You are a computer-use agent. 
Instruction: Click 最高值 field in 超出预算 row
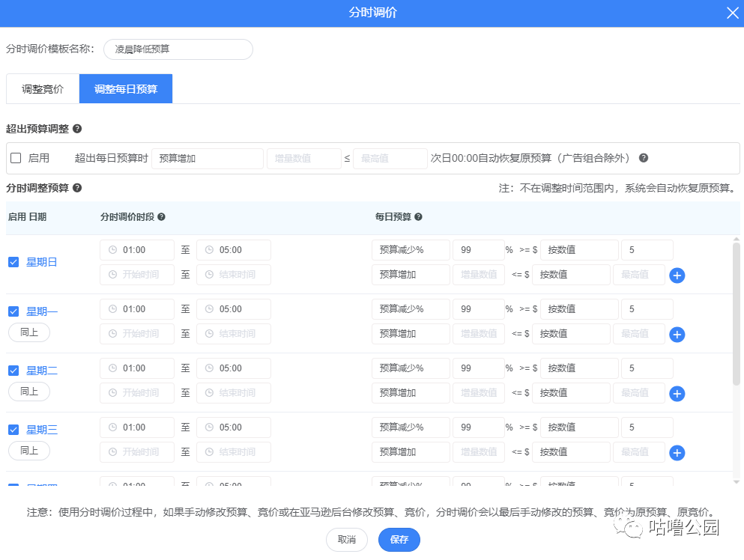pyautogui.click(x=390, y=159)
